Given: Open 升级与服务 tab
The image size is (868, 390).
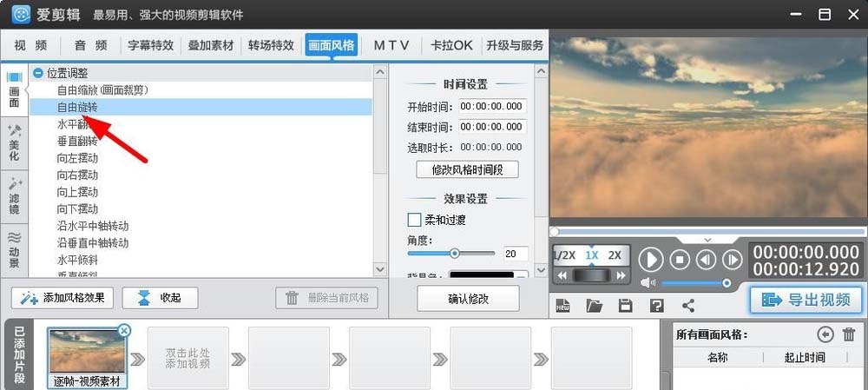Looking at the screenshot, I should tap(515, 45).
